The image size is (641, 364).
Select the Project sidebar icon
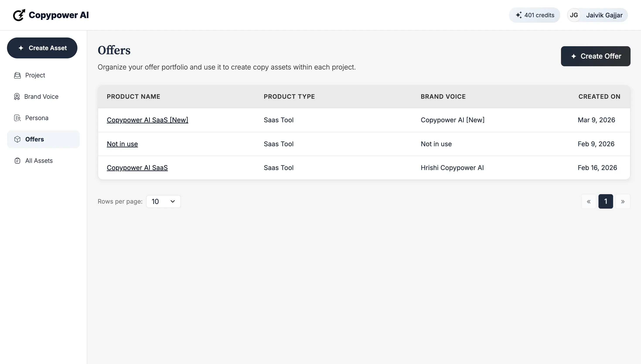click(x=17, y=75)
